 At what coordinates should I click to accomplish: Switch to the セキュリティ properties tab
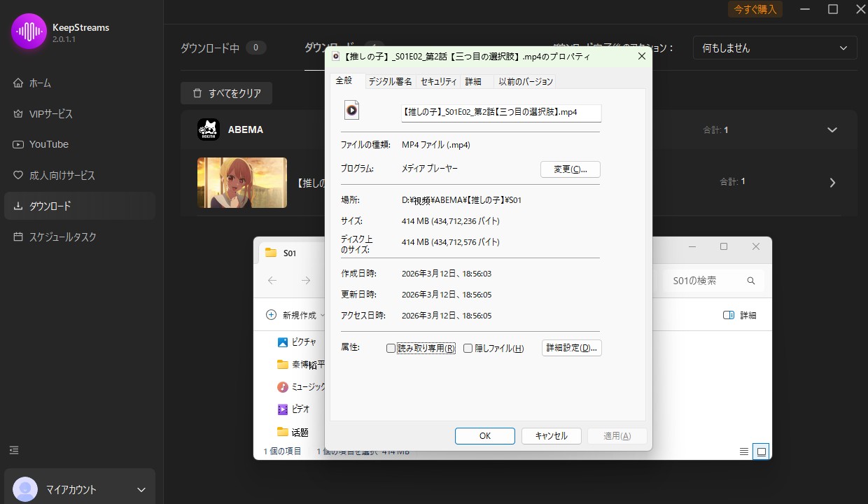438,80
